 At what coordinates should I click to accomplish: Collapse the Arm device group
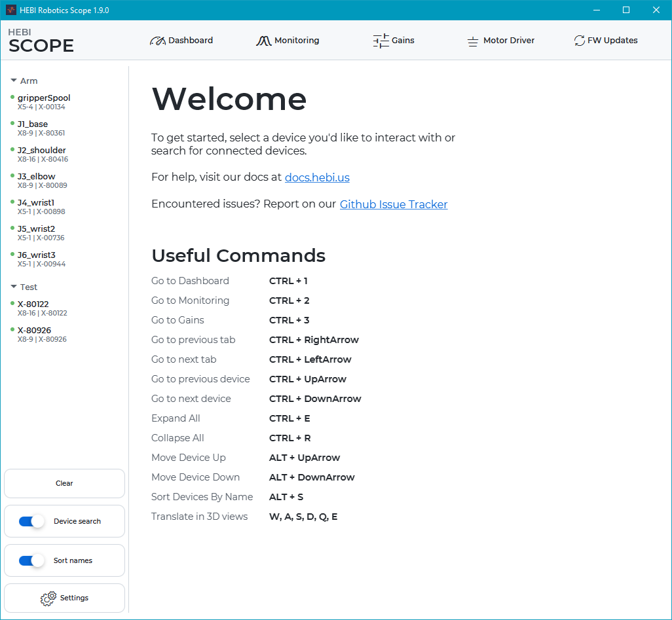click(14, 81)
